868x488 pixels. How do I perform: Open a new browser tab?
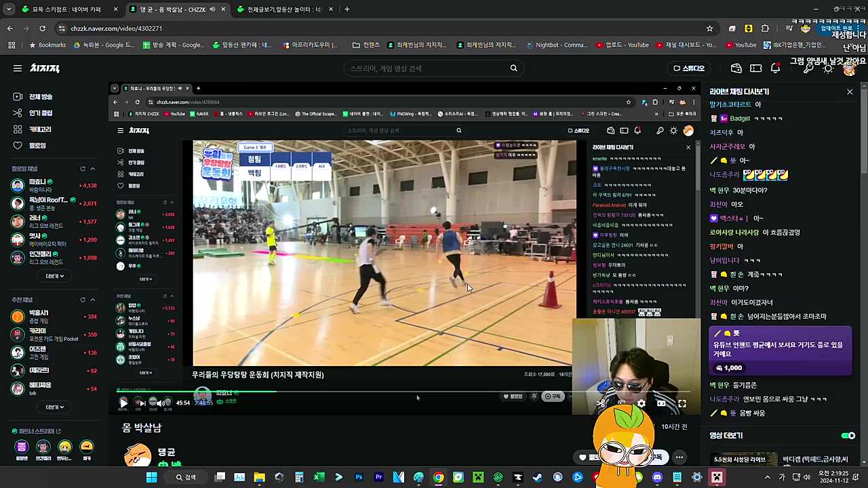coord(347,9)
